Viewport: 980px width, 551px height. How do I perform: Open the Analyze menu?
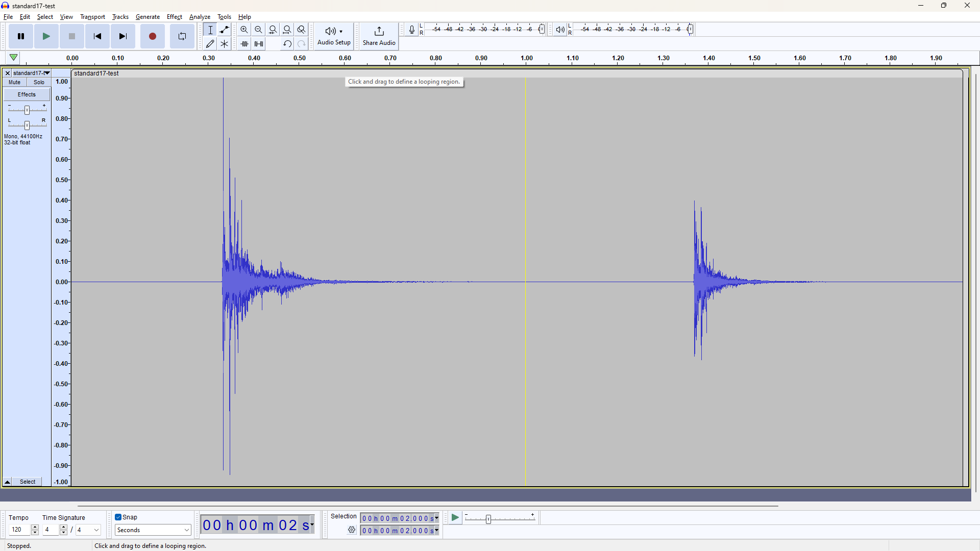[x=200, y=17]
